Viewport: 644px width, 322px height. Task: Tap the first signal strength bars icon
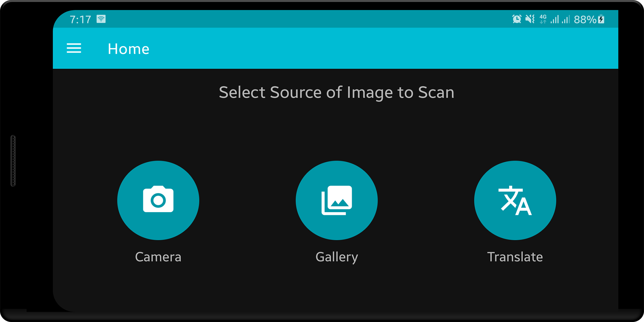[554, 19]
